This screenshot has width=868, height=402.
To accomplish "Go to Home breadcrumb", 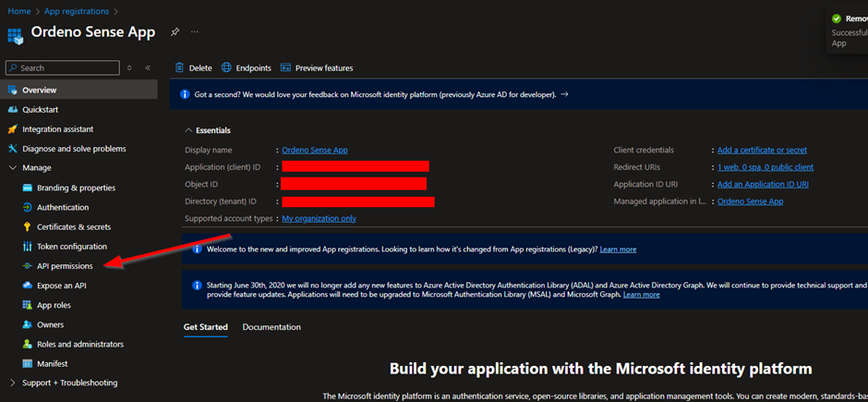I will pos(18,11).
